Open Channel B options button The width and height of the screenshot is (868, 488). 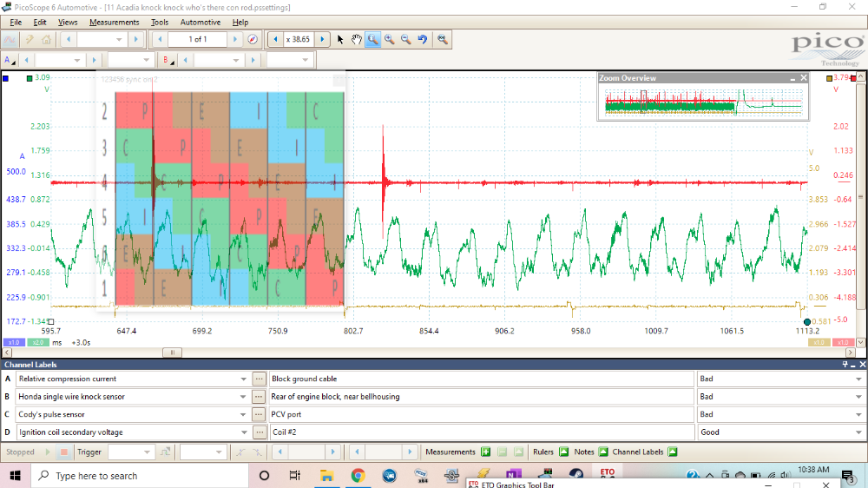(x=168, y=60)
